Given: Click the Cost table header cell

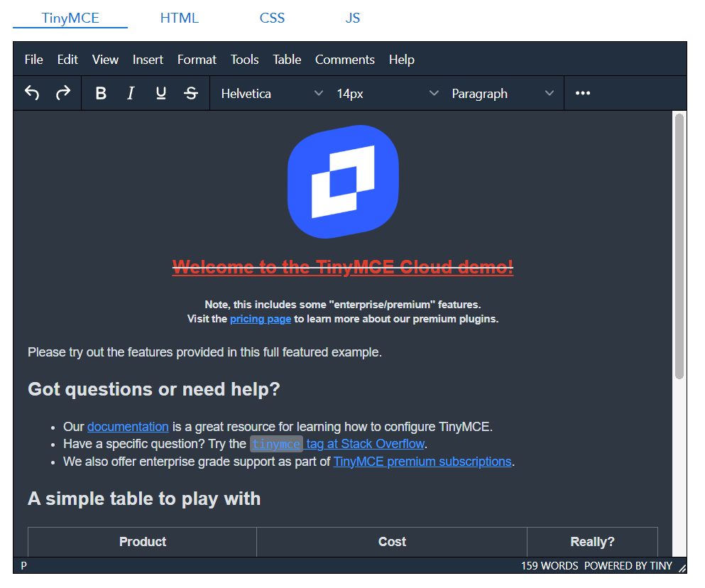Looking at the screenshot, I should click(x=392, y=542).
